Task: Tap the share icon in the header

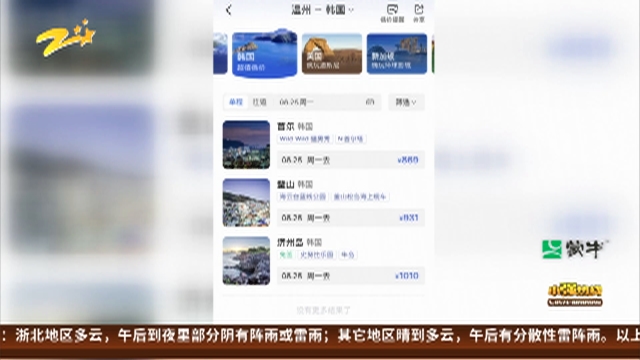Action: tap(419, 13)
